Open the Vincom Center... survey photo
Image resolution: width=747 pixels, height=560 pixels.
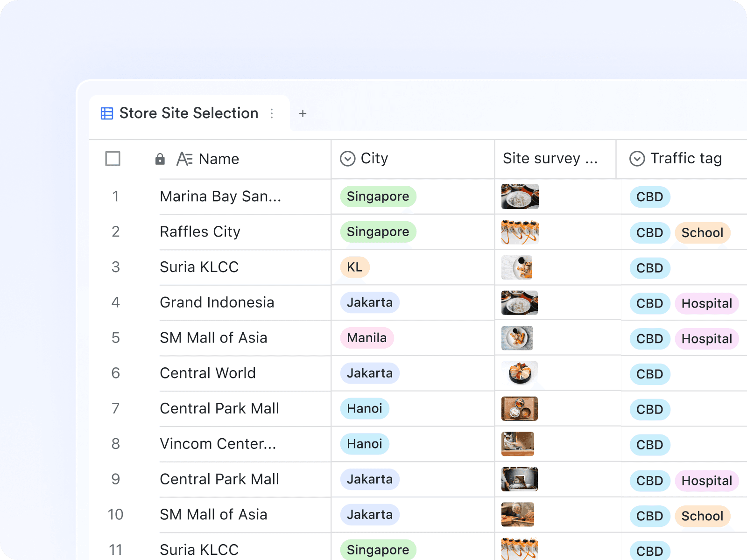pos(517,444)
